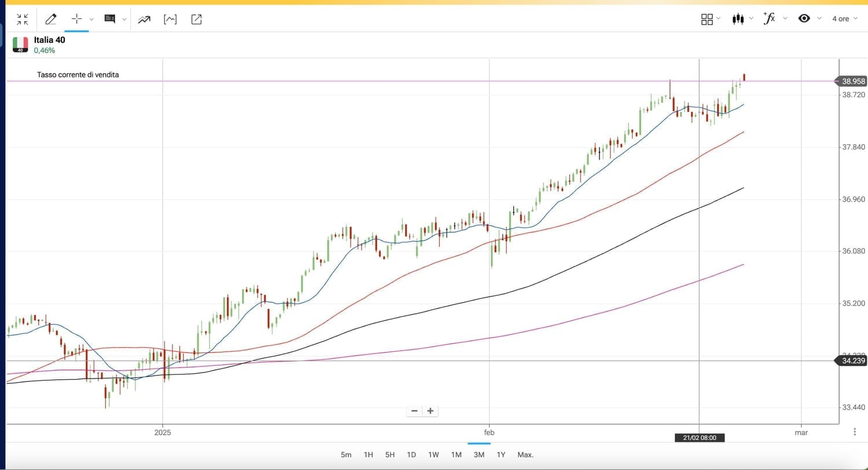Click the Italia 40 flag icon
868x470 pixels.
tap(20, 45)
